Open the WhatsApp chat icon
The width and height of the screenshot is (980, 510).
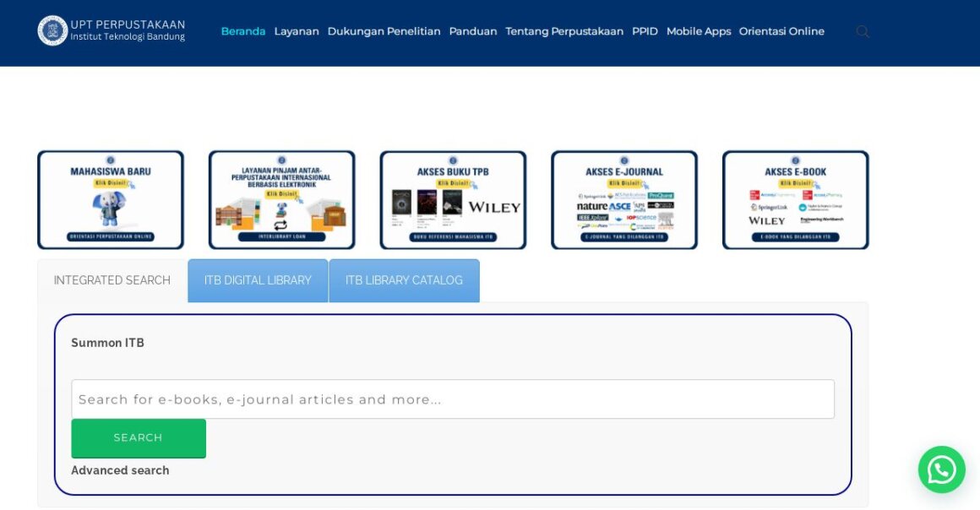click(x=941, y=469)
